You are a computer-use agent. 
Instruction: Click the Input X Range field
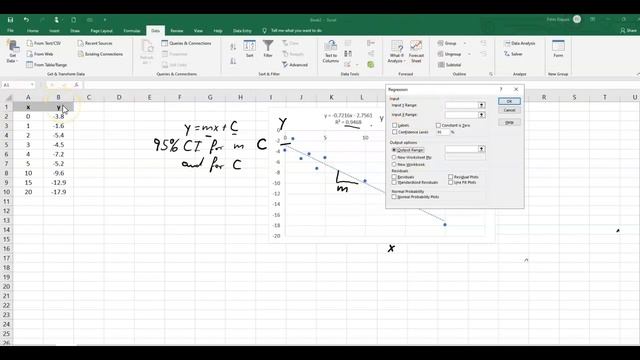pos(461,115)
